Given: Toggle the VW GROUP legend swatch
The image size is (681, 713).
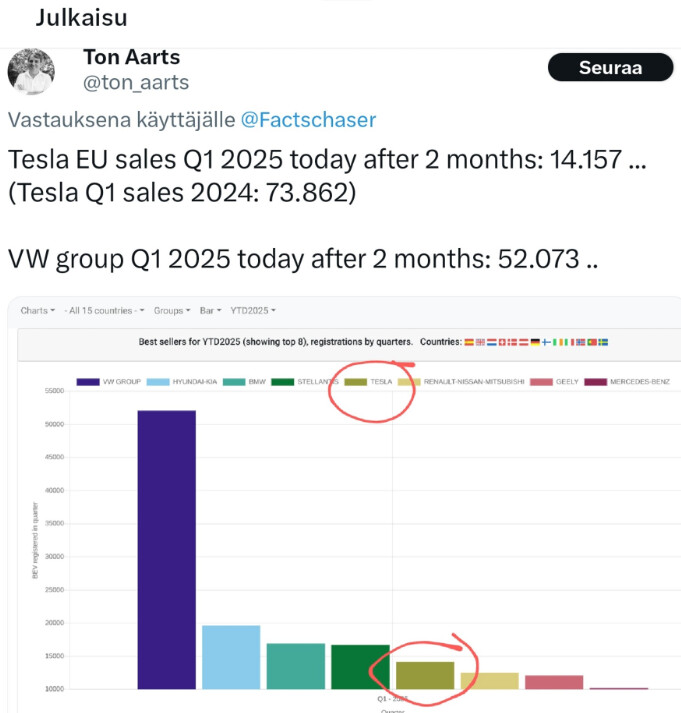Looking at the screenshot, I should click(88, 382).
